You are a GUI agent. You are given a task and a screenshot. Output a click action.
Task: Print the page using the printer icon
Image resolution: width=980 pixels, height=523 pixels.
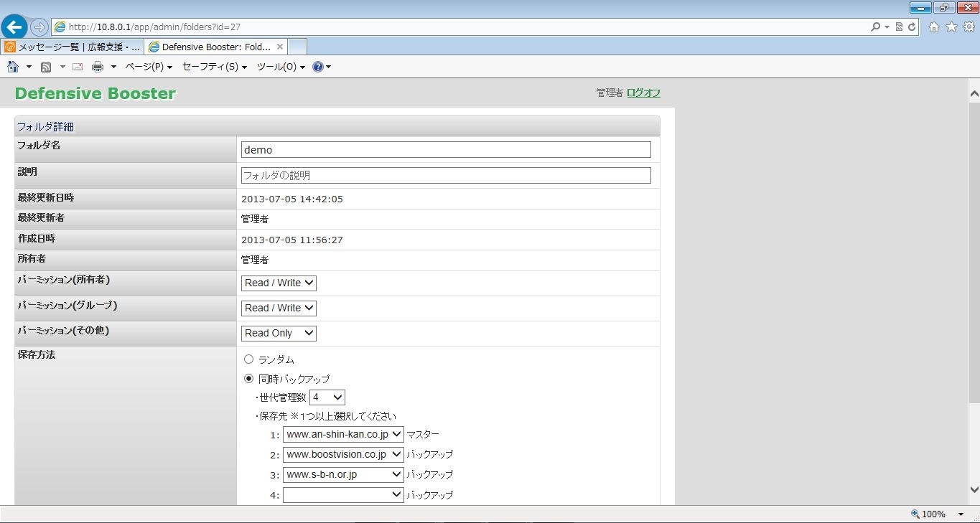[x=98, y=67]
